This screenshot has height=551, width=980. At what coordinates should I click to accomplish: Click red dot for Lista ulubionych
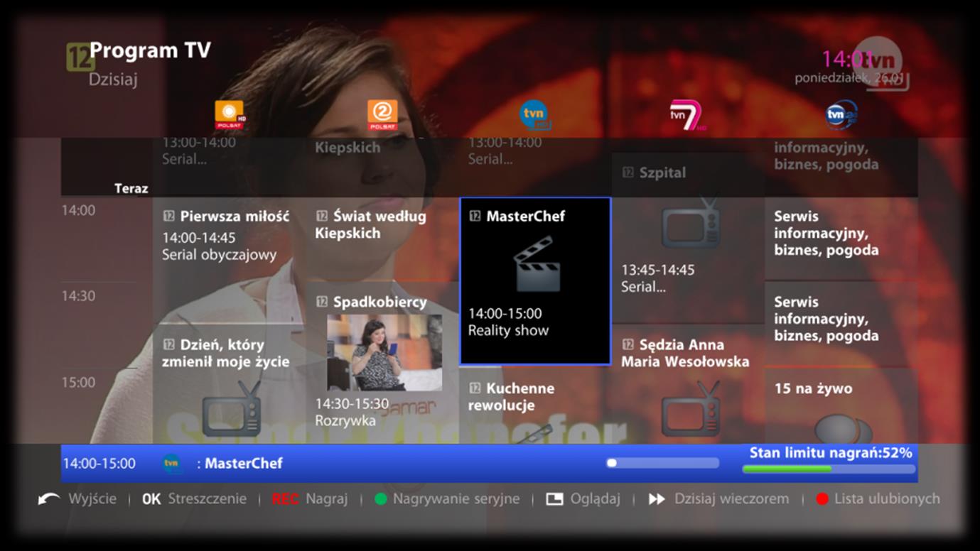(822, 499)
